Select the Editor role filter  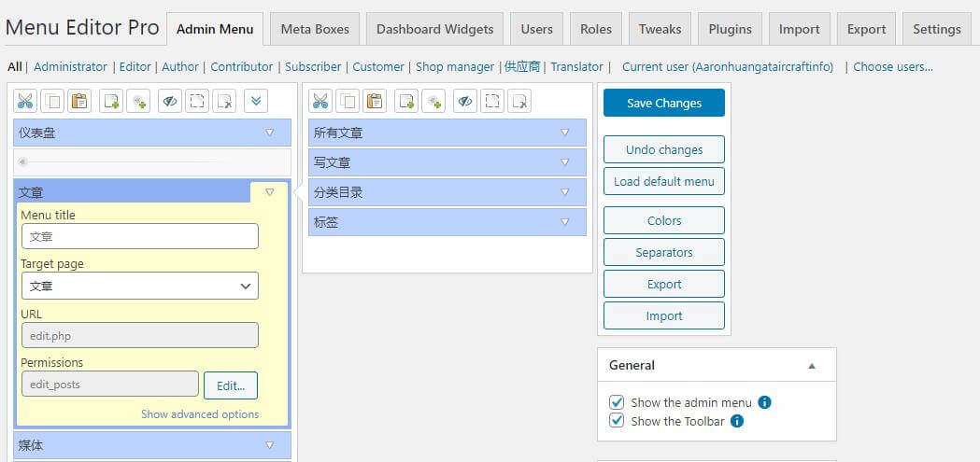135,67
